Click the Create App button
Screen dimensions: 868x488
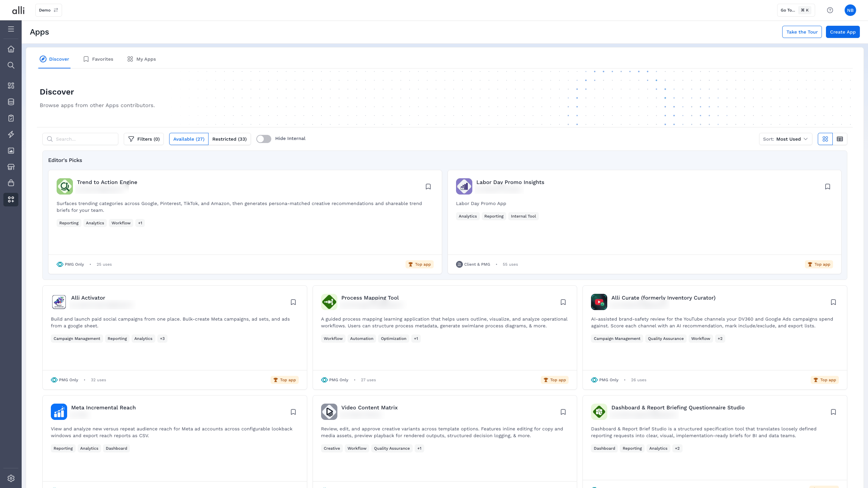[843, 32]
